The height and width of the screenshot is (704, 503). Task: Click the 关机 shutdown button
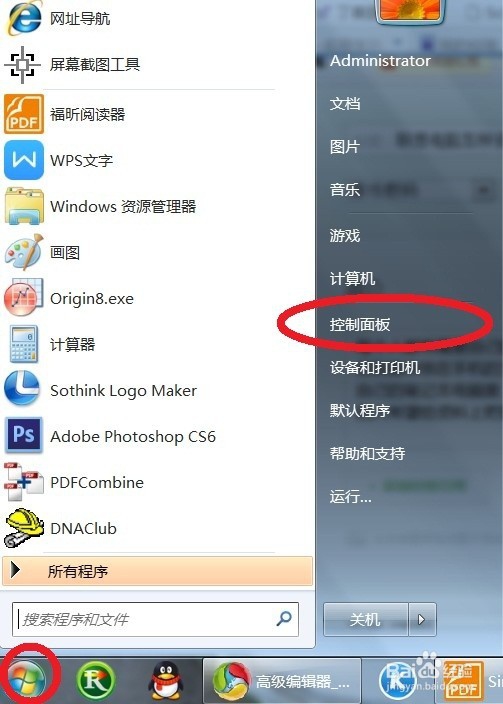point(365,620)
